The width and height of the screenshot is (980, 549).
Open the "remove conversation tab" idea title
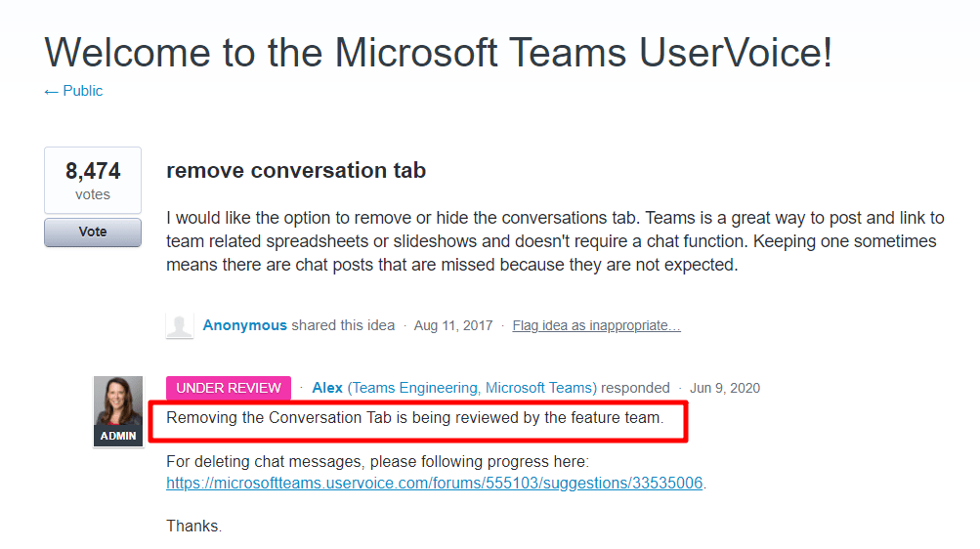[x=296, y=170]
